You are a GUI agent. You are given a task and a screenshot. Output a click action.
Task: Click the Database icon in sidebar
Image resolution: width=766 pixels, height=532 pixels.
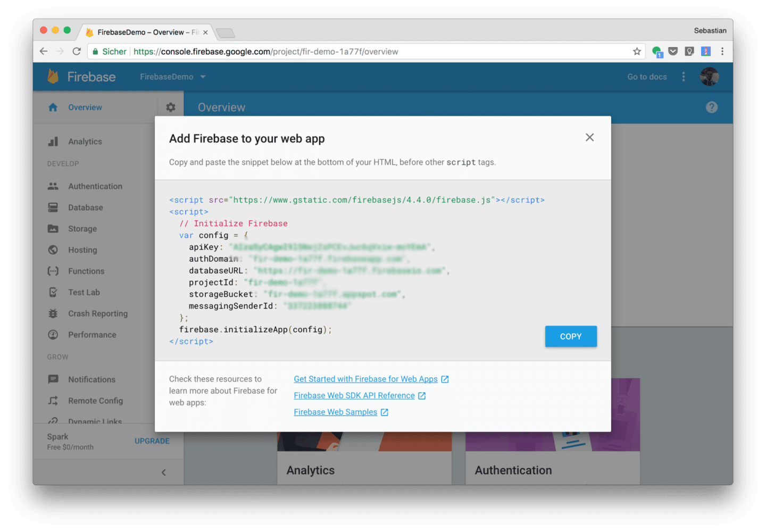click(x=53, y=207)
